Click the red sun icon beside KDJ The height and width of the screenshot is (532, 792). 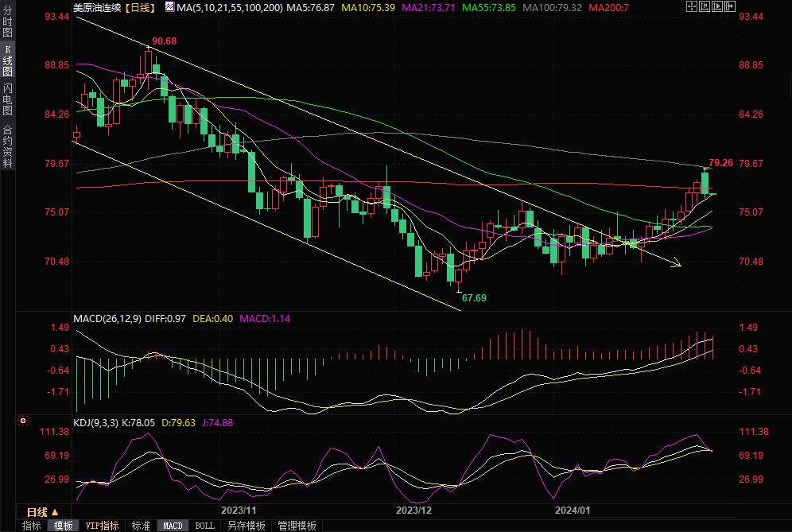coord(23,421)
